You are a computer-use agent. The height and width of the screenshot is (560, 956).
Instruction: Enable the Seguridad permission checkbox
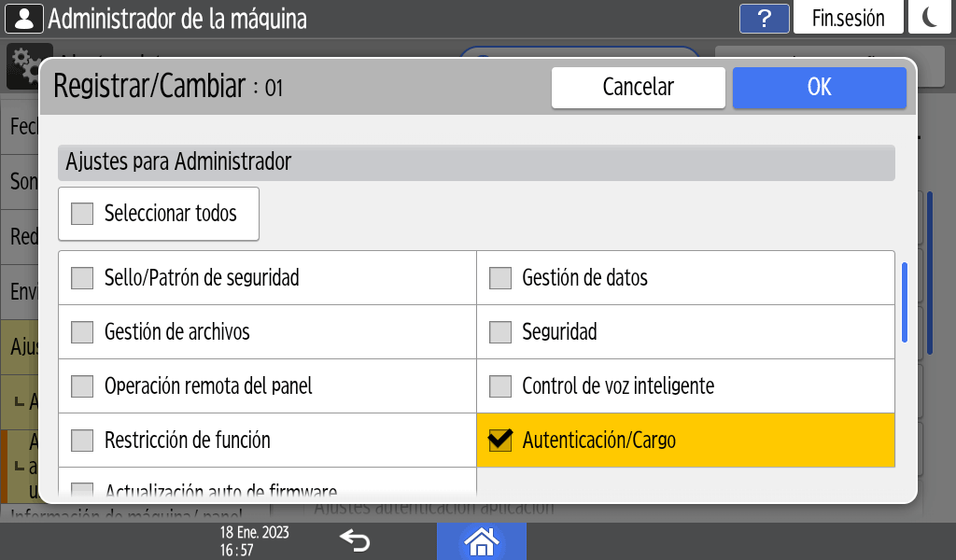(500, 331)
